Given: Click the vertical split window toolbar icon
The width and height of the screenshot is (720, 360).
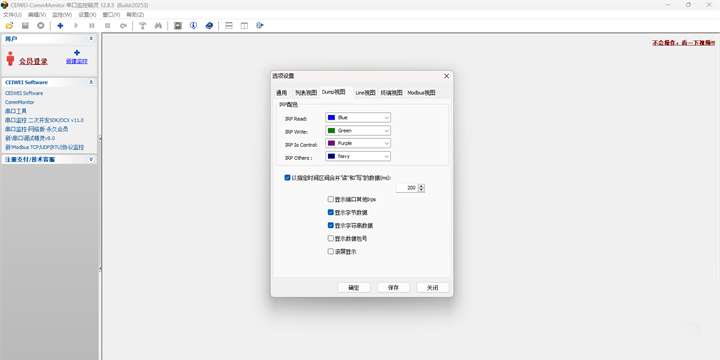Looking at the screenshot, I should (244, 26).
